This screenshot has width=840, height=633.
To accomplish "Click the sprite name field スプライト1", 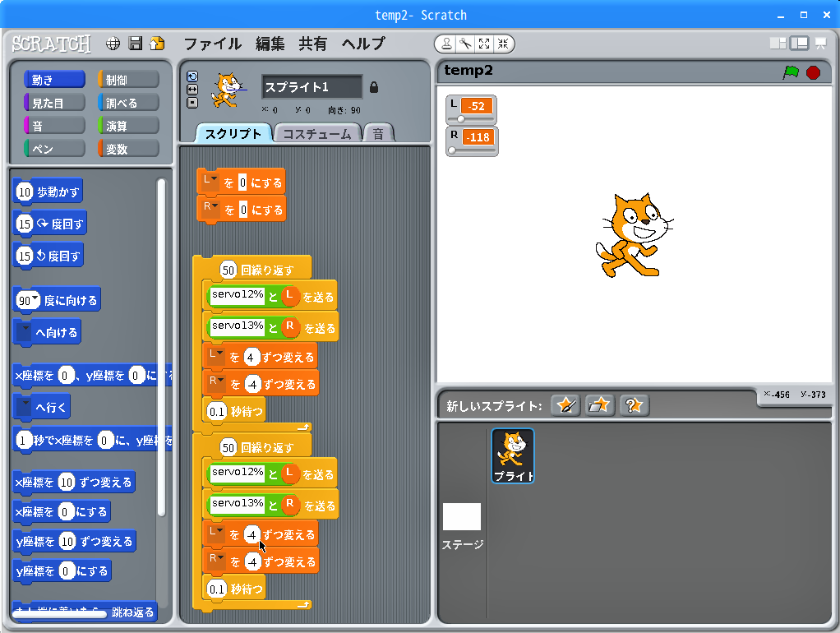I will click(x=312, y=86).
